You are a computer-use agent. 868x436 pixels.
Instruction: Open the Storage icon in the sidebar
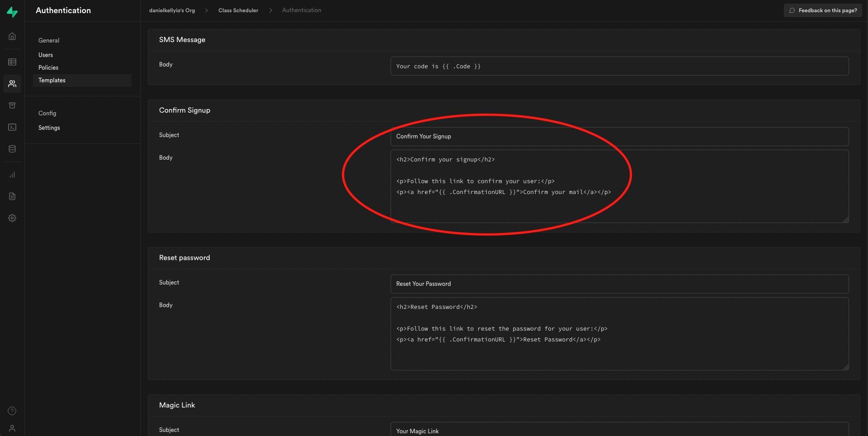pyautogui.click(x=12, y=105)
